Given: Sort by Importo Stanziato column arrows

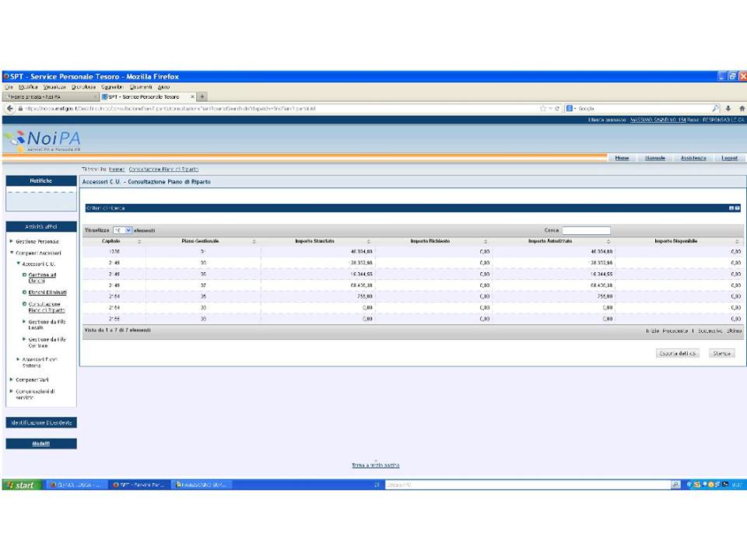Looking at the screenshot, I should [x=368, y=242].
